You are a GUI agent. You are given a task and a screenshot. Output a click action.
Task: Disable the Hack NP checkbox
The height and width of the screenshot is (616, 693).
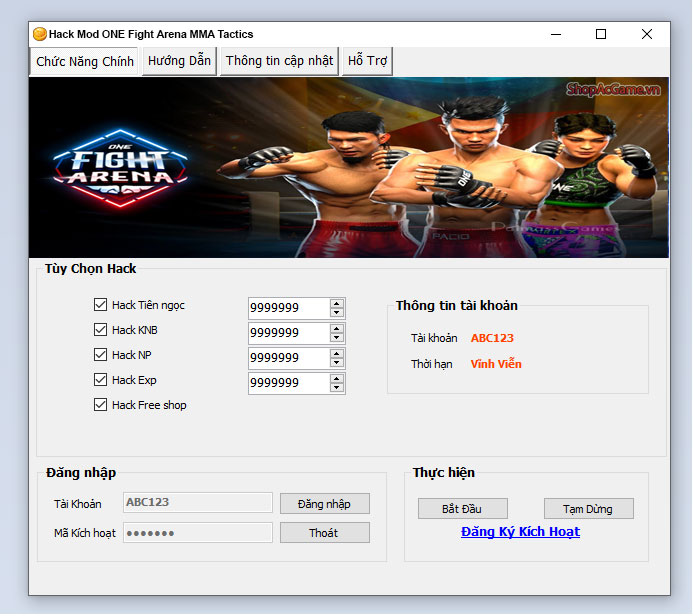100,354
